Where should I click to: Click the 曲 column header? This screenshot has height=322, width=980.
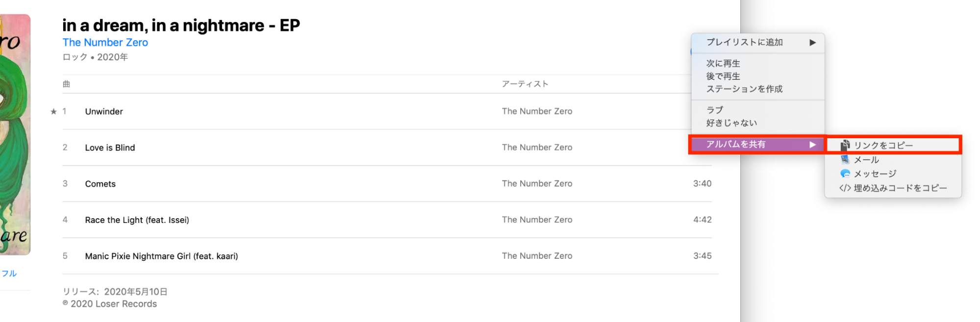[x=66, y=84]
